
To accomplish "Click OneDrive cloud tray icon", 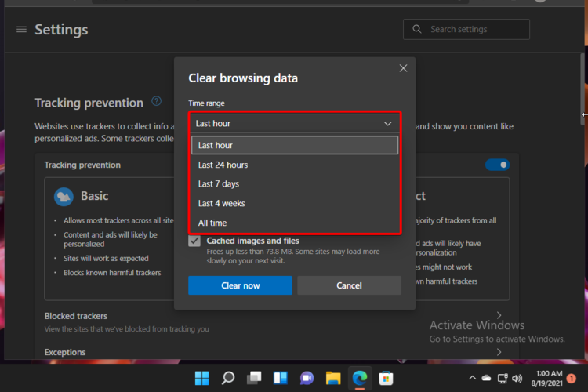I will [486, 378].
